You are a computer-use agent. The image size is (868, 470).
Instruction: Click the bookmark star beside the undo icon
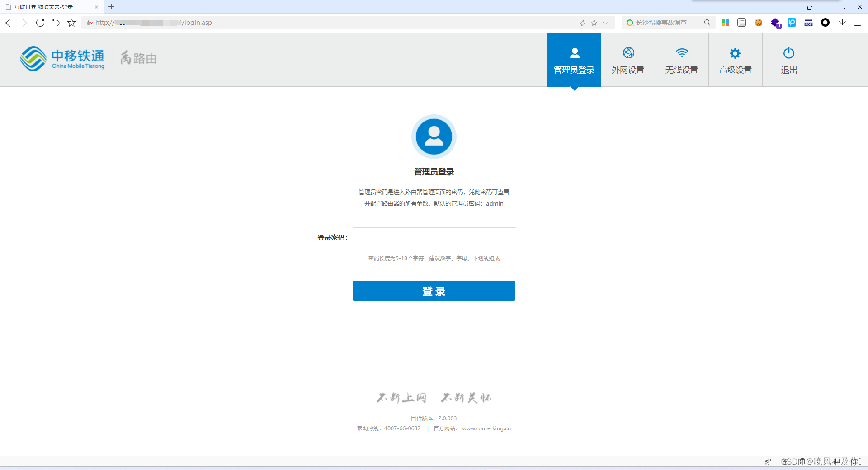(71, 23)
